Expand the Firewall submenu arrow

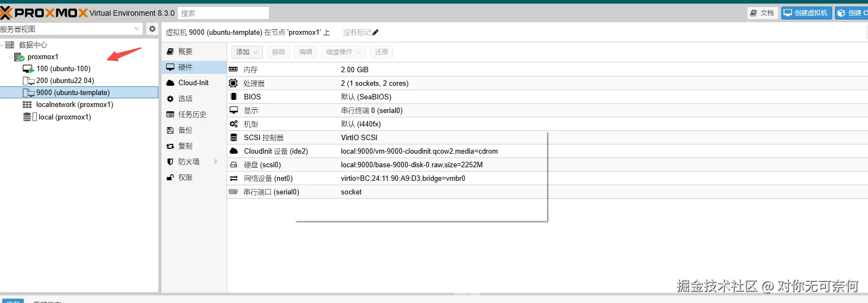tap(216, 162)
